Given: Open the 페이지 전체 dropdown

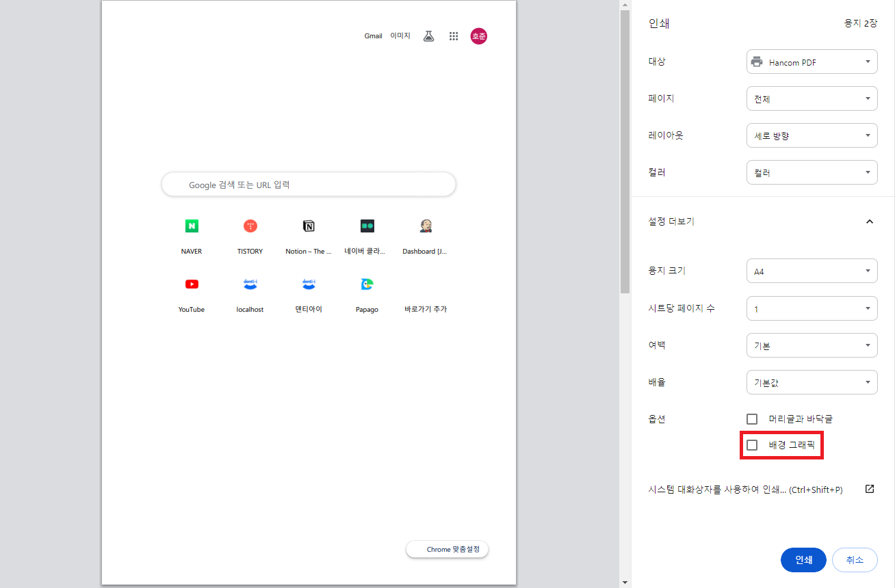Looking at the screenshot, I should point(812,98).
